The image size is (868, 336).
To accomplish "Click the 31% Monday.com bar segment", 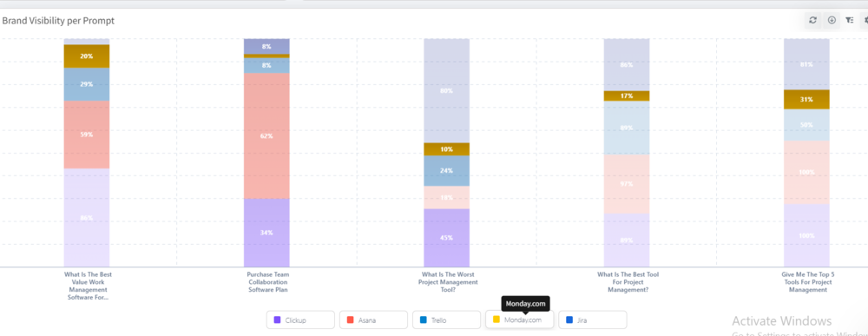I will pos(806,100).
